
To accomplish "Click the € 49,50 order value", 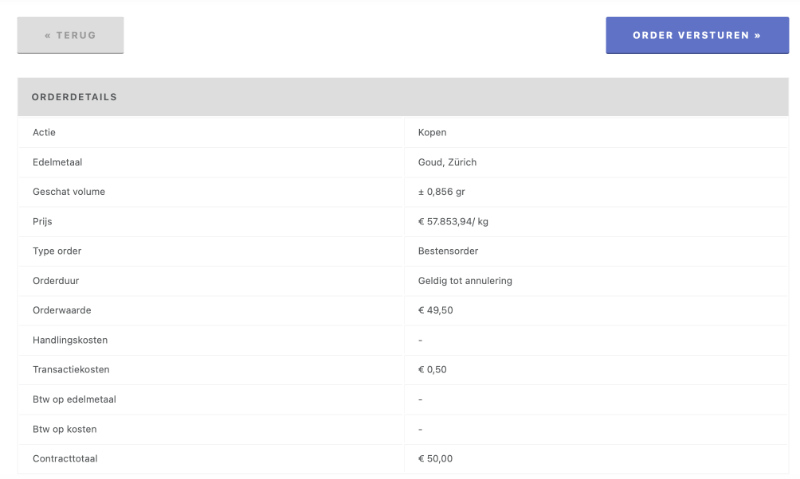I will tap(435, 310).
